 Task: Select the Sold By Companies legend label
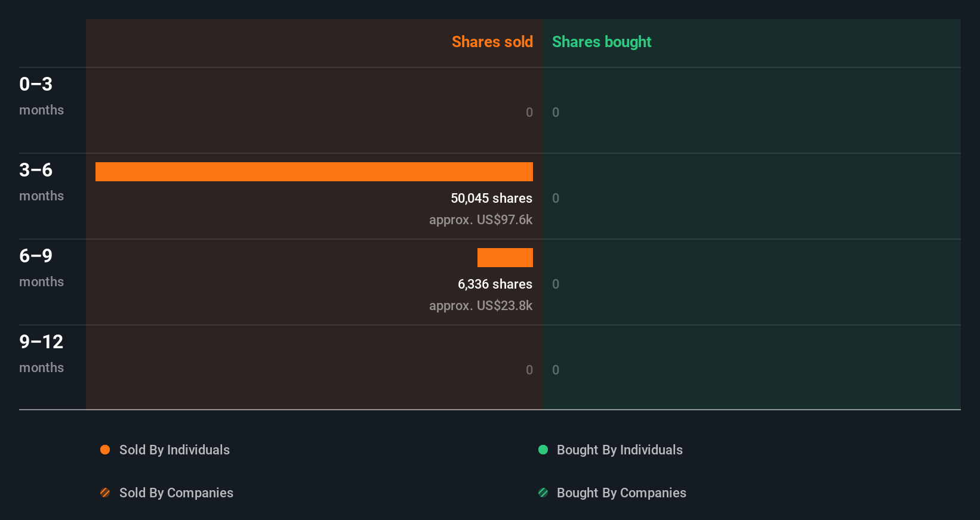pos(176,493)
